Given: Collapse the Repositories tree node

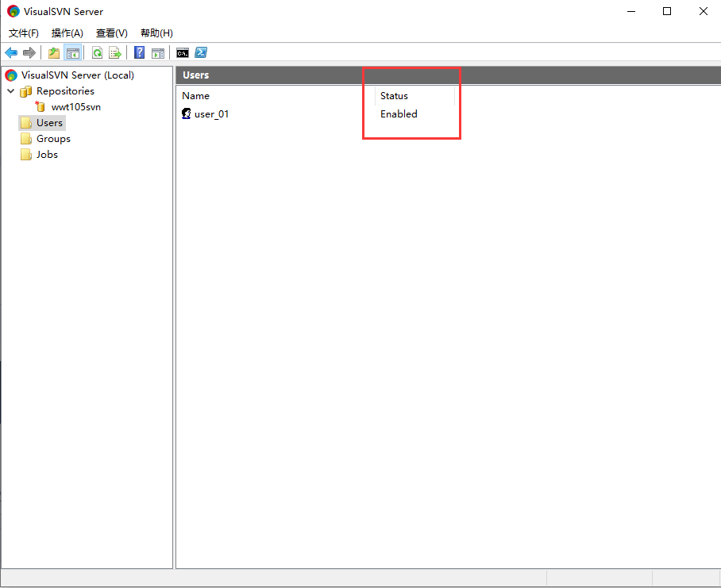Looking at the screenshot, I should pyautogui.click(x=11, y=91).
